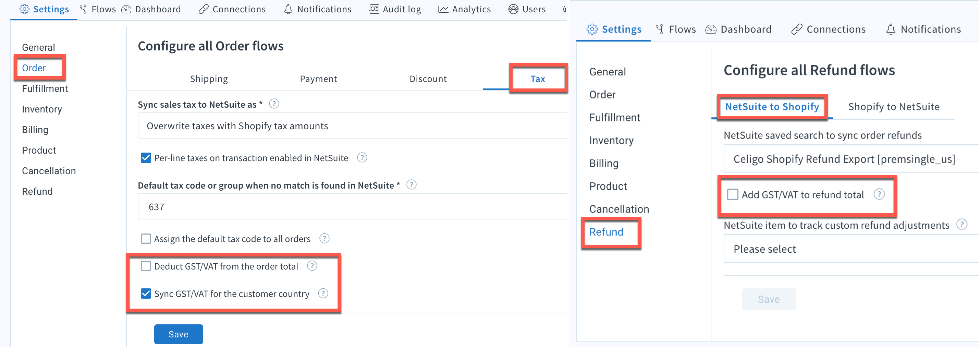Open Product in left panel sidebar
This screenshot has height=347, width=980.
pos(39,150)
